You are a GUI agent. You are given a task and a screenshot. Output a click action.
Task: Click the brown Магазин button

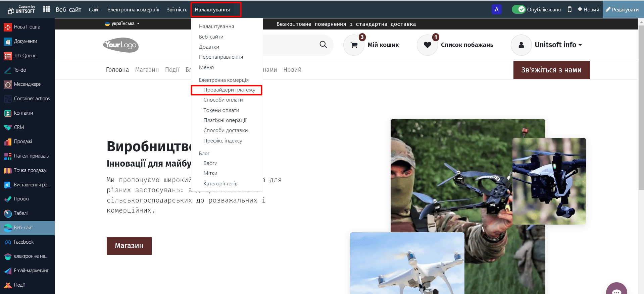pos(129,246)
